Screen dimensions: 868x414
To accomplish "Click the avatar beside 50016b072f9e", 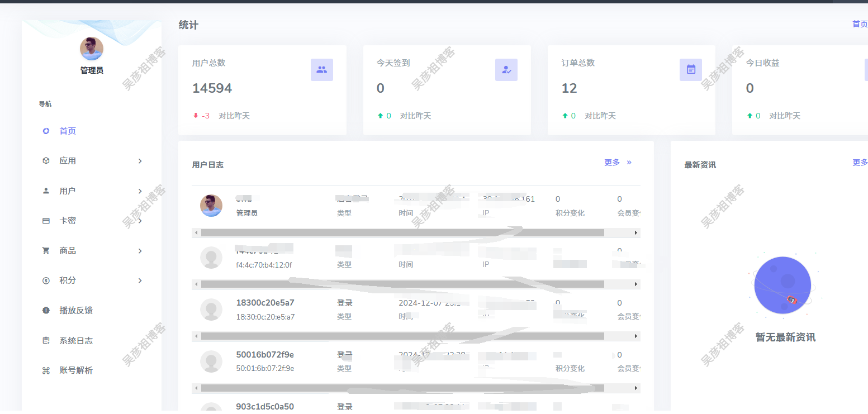I will (x=211, y=361).
